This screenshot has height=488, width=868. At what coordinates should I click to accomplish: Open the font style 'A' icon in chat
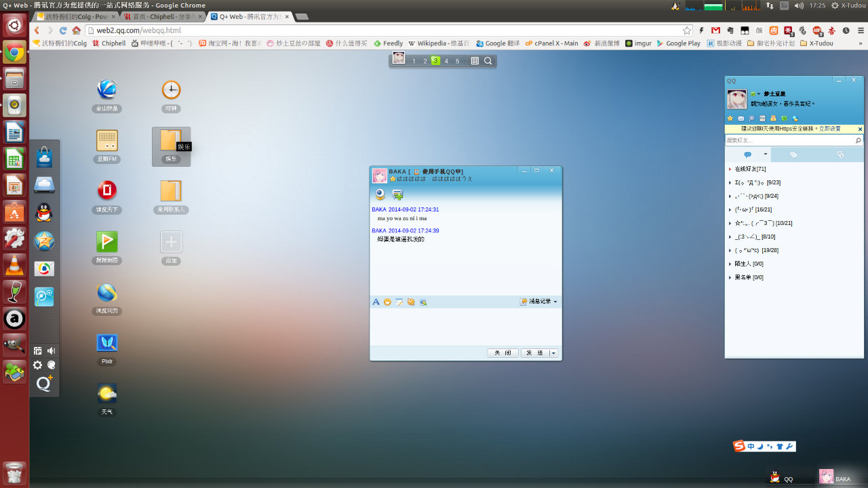click(x=376, y=302)
